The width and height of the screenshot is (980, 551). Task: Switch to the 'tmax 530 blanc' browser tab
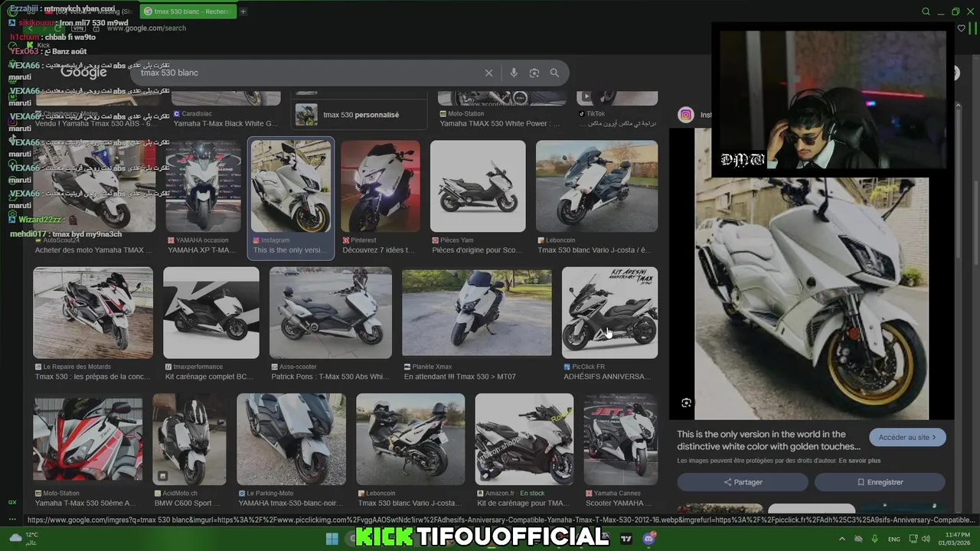coord(188,11)
